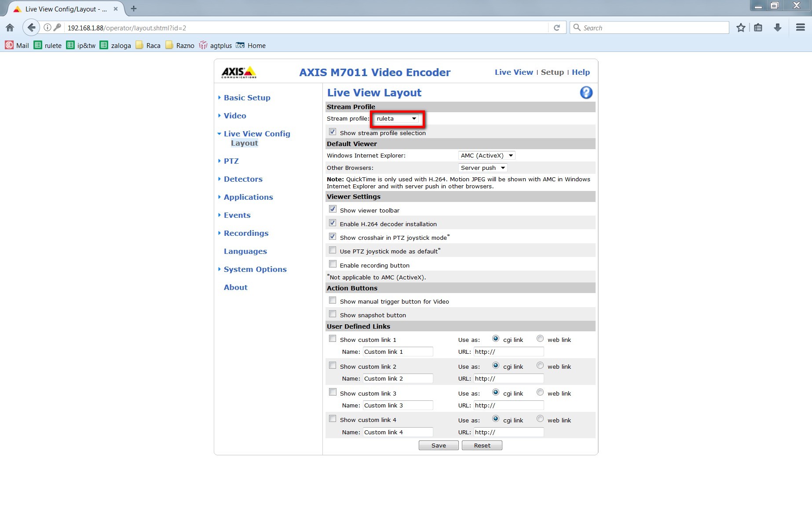The width and height of the screenshot is (812, 528).
Task: Open the browser hamburger menu
Action: click(800, 28)
